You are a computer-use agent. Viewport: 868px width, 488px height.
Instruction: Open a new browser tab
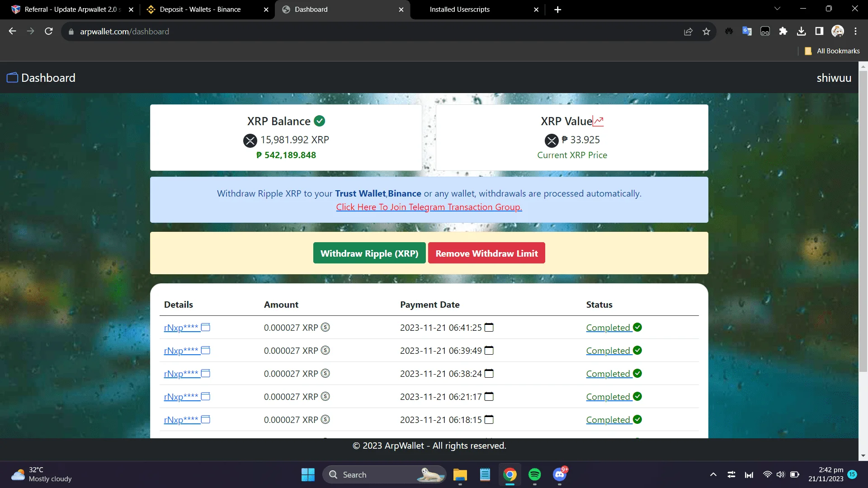[557, 9]
